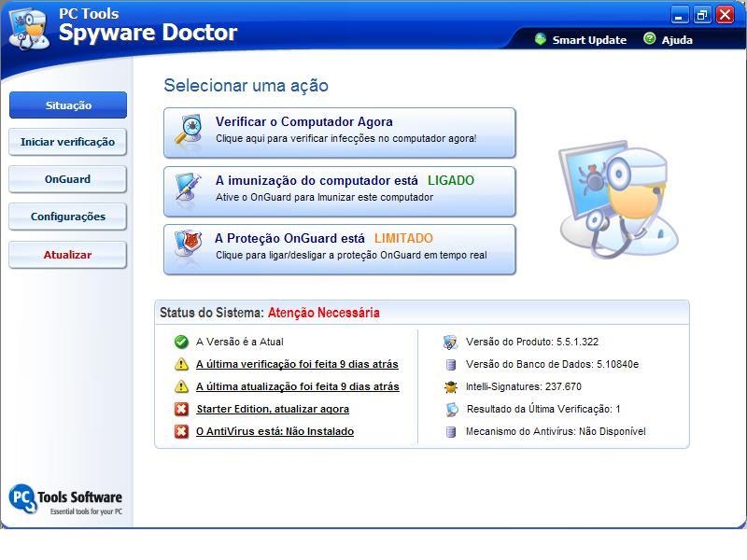The height and width of the screenshot is (560, 747).
Task: Click the magnifier bug scan icon
Action: tap(188, 130)
